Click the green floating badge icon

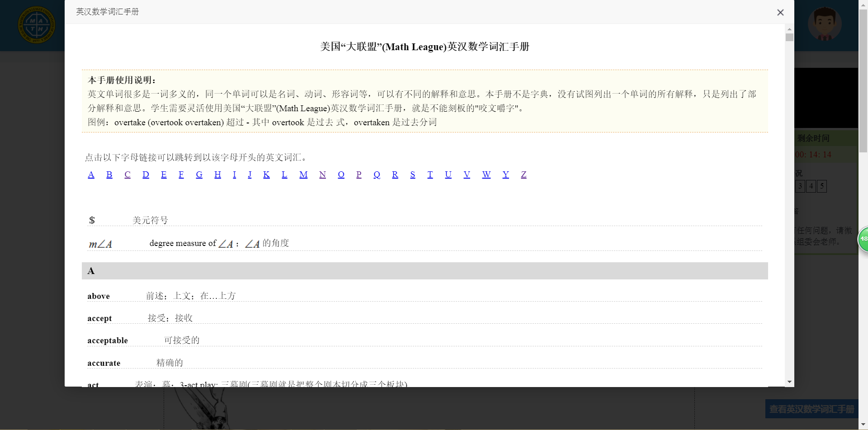(863, 239)
